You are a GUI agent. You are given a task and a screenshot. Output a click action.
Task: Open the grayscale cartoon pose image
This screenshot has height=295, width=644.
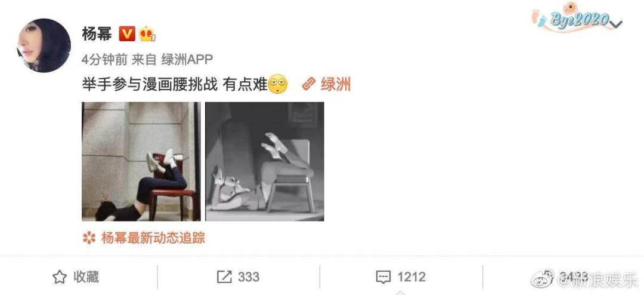[265, 161]
